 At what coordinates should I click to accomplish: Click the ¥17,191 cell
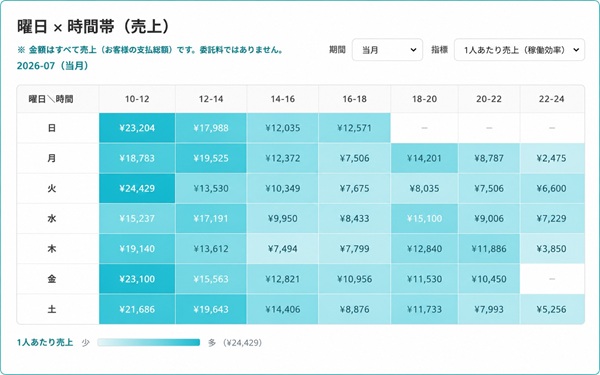211,218
